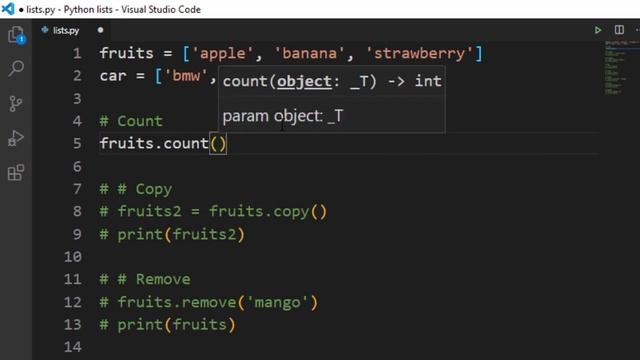Open the Extensions view

tap(16, 173)
